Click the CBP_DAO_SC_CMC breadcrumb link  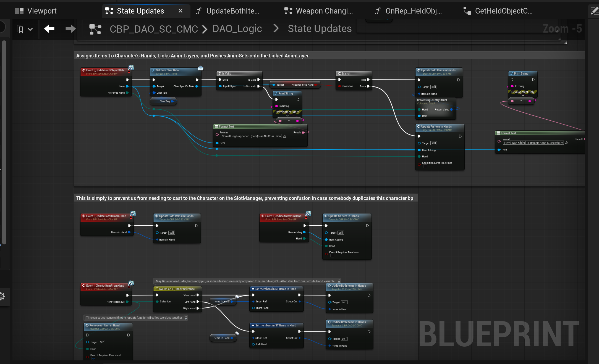[x=154, y=29]
